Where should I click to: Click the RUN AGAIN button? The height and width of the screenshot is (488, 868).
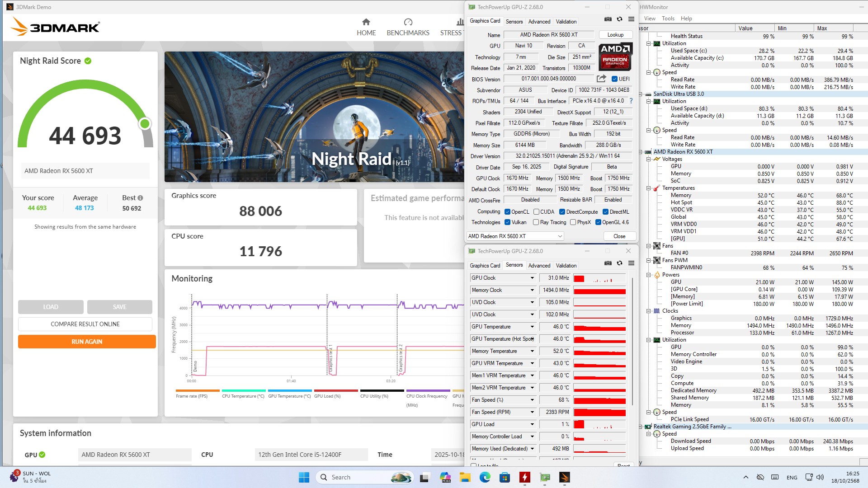[87, 342]
